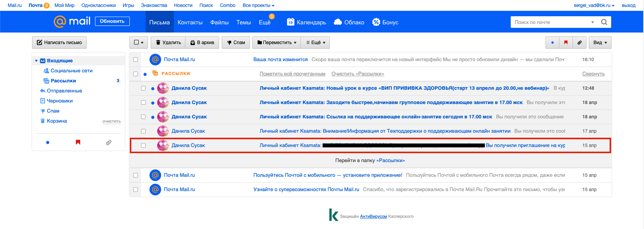Open search options dropdown arrow
Viewport: 644px width, 229px height.
[593, 22]
